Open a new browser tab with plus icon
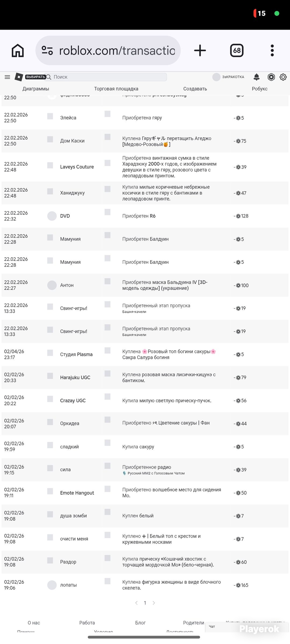The height and width of the screenshot is (644, 290). [200, 50]
